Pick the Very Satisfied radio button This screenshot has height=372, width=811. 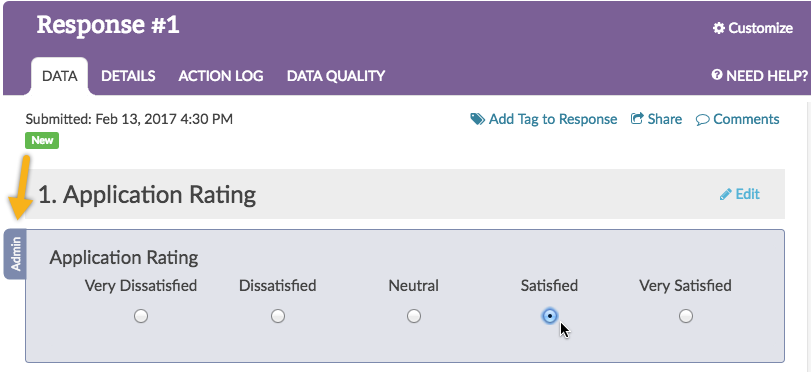pyautogui.click(x=686, y=316)
